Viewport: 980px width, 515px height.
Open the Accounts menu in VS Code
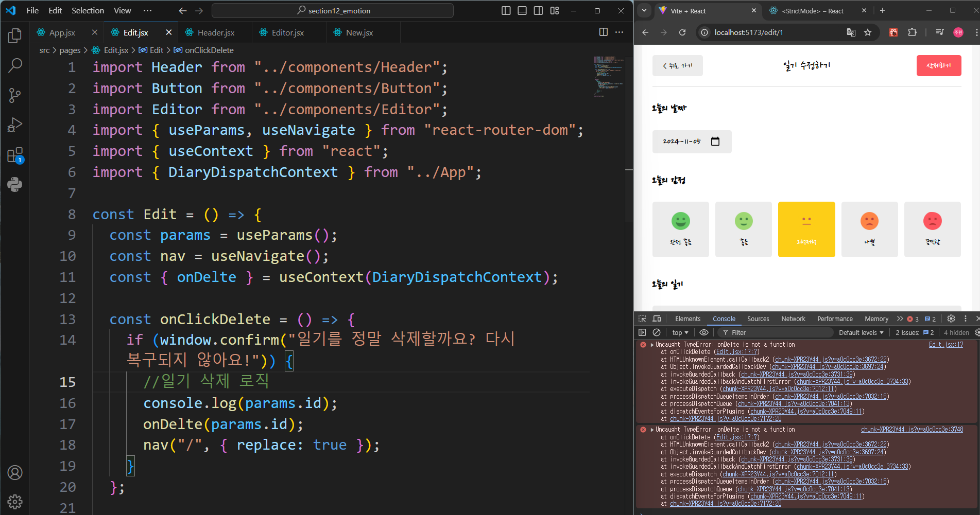coord(15,472)
